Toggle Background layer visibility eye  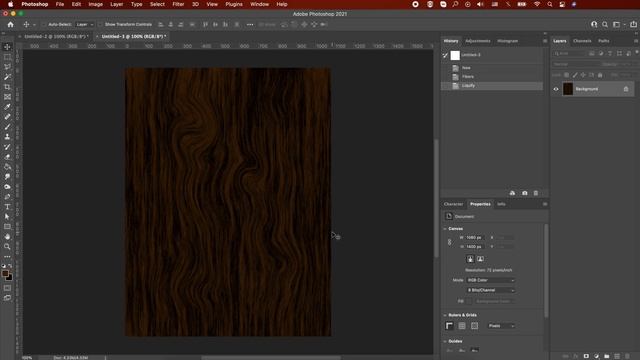point(556,89)
